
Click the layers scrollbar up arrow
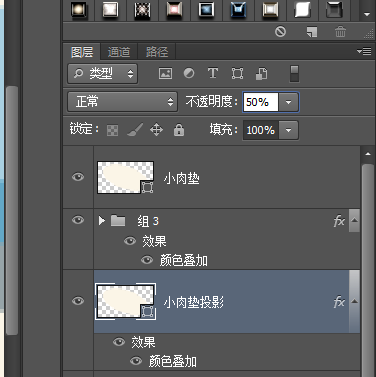pyautogui.click(x=368, y=154)
